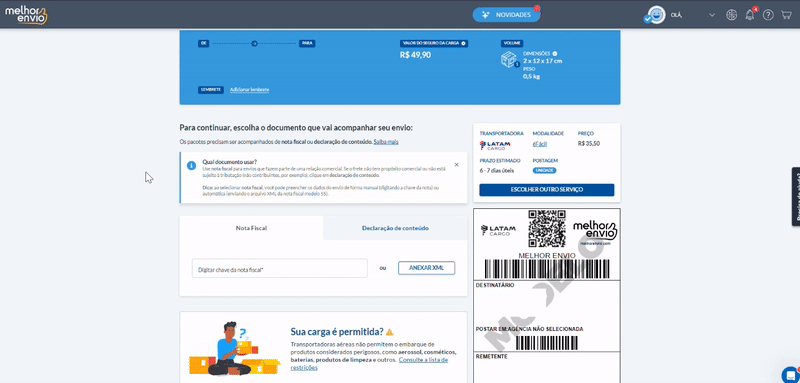Click the user avatar smiley
This screenshot has height=383, width=800.
(655, 15)
